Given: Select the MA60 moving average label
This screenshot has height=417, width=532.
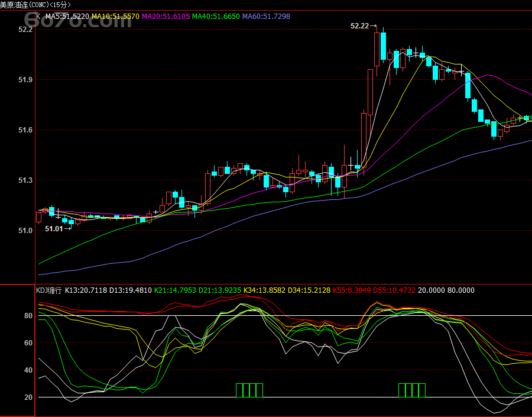Looking at the screenshot, I should [266, 17].
